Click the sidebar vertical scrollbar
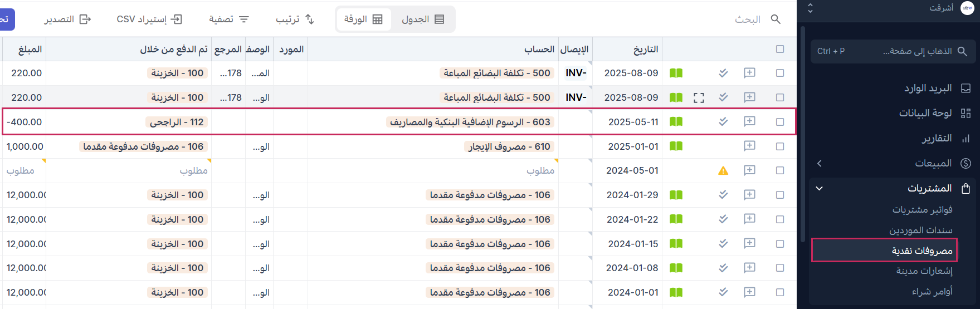 coord(802,134)
